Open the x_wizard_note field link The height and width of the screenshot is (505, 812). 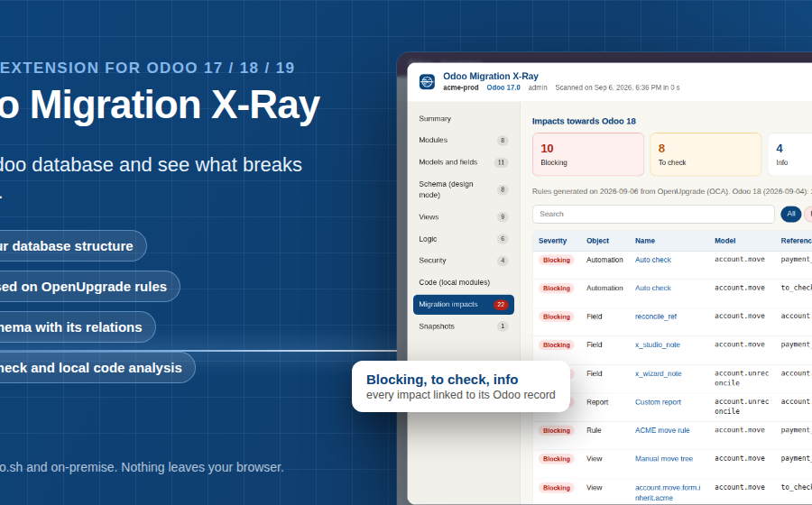[x=659, y=373]
